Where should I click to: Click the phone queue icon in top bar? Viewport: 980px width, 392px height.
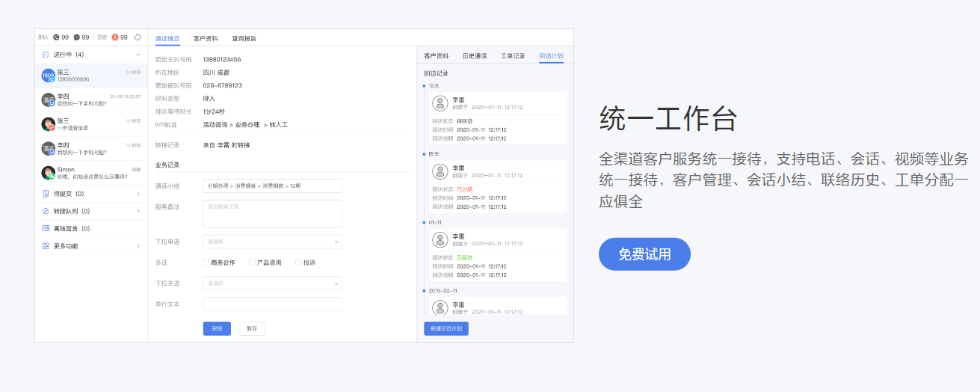56,37
